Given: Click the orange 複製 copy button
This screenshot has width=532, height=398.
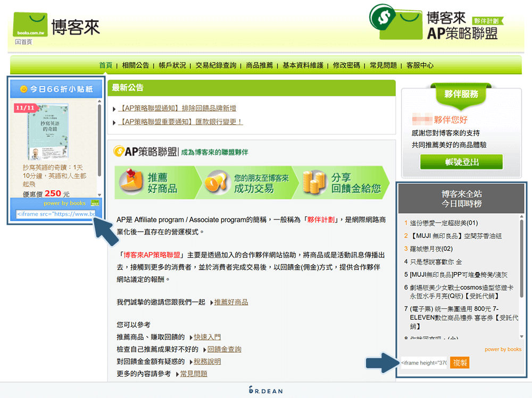Looking at the screenshot, I should click(x=459, y=363).
